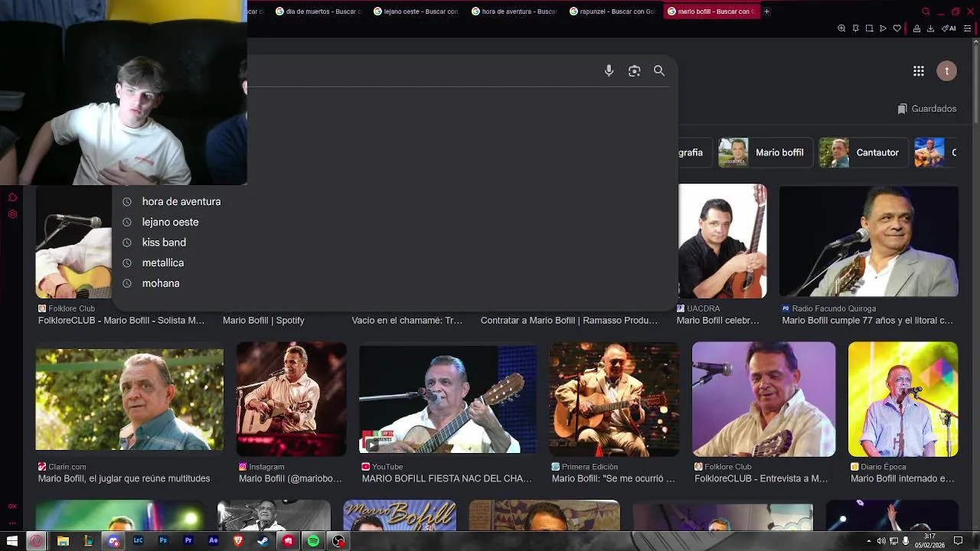This screenshot has width=980, height=551.
Task: Open 'Vacío en el chamamé' result link
Action: click(407, 321)
